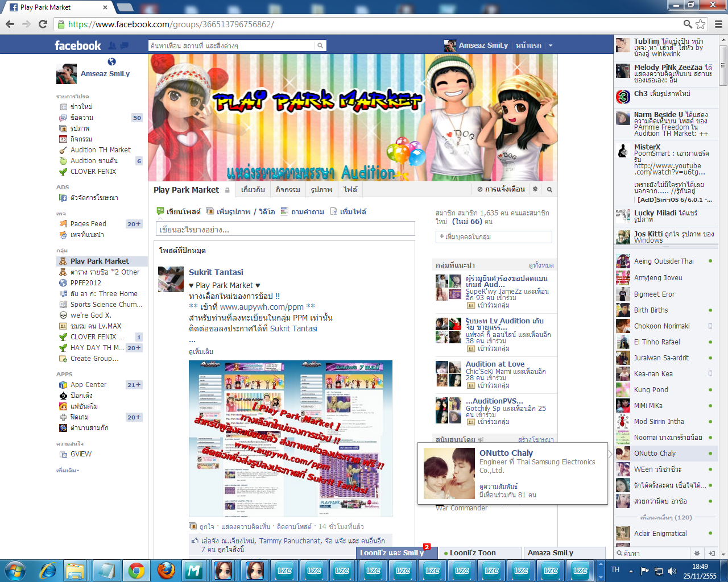Screen dimensions: 728x582
Task: Open the Sukrit Tantasi profile link
Action: (216, 272)
